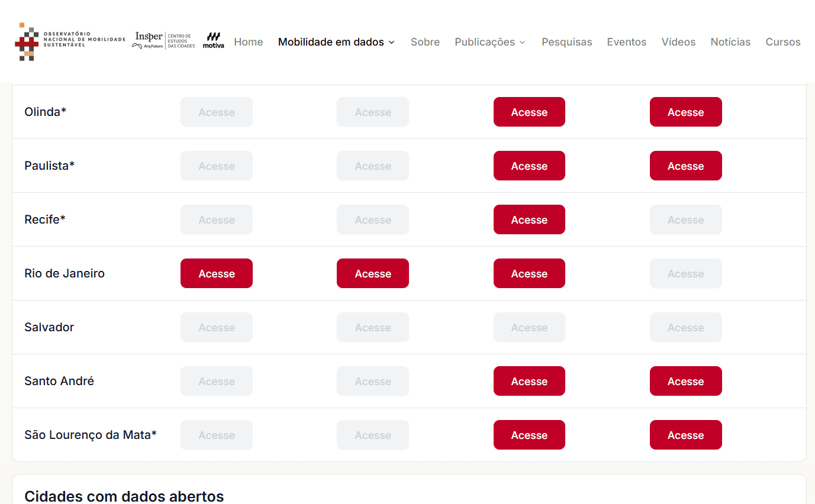Open the Notícias section

click(730, 42)
